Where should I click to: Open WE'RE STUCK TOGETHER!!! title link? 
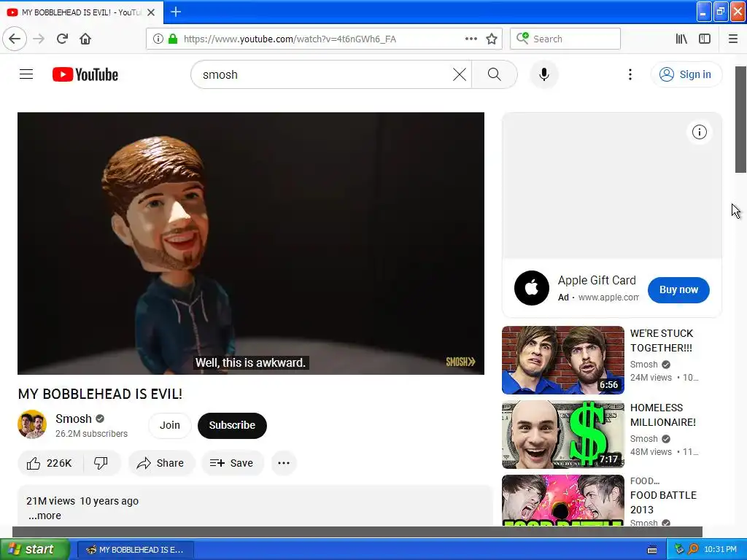[x=662, y=341]
